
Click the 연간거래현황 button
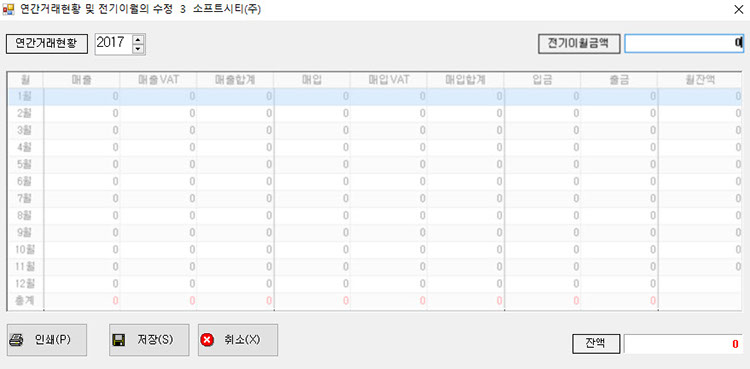47,44
